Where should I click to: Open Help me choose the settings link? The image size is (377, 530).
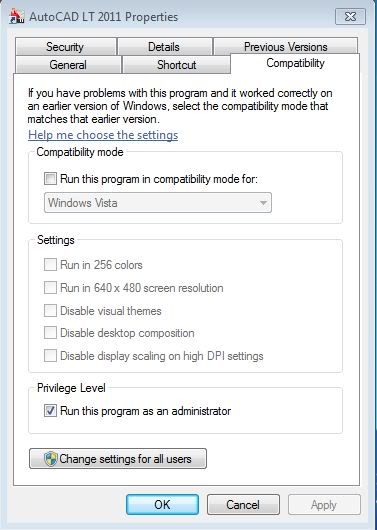(x=103, y=135)
